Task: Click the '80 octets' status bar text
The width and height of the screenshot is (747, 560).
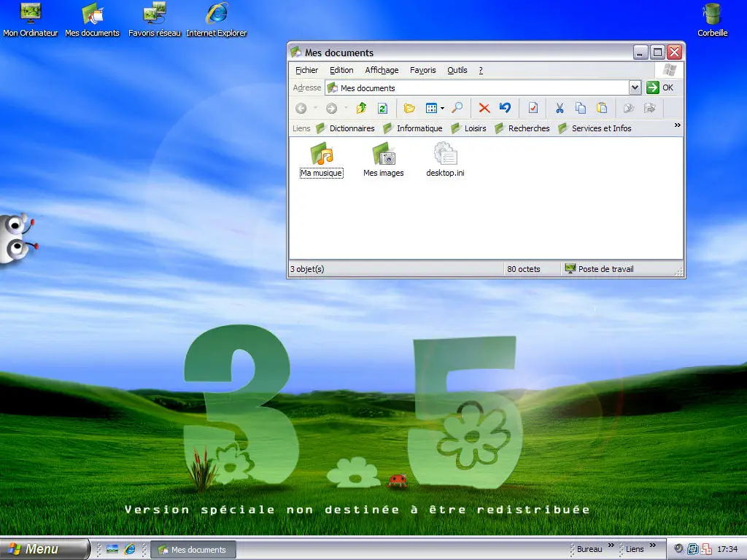Action: [x=524, y=269]
